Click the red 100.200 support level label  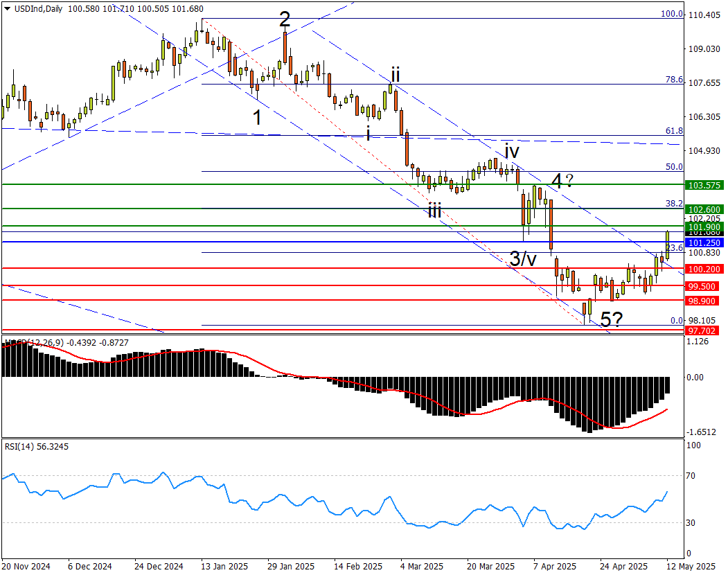pyautogui.click(x=704, y=269)
